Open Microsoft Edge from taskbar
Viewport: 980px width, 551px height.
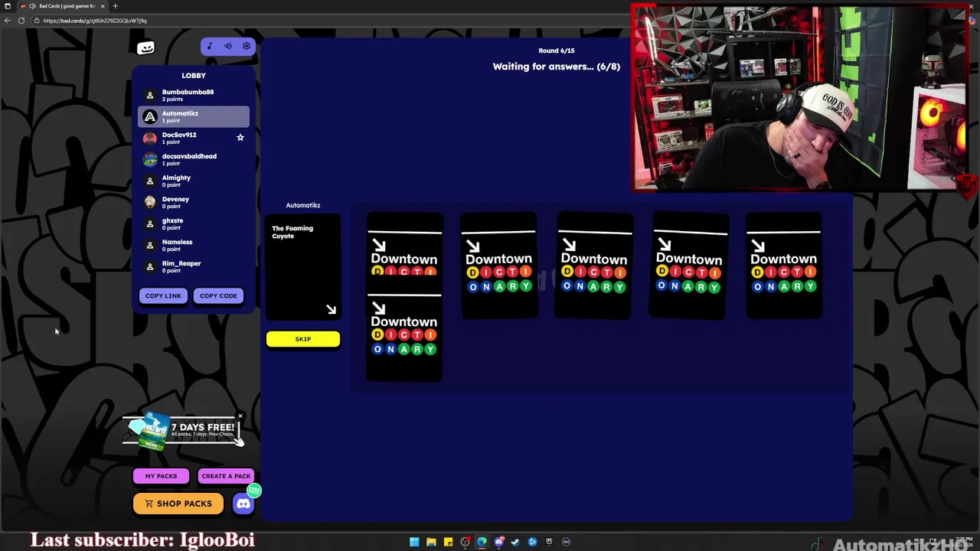482,542
